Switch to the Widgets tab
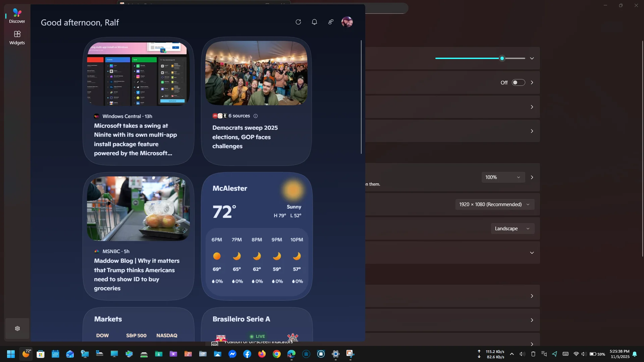The width and height of the screenshot is (644, 362). point(17,38)
